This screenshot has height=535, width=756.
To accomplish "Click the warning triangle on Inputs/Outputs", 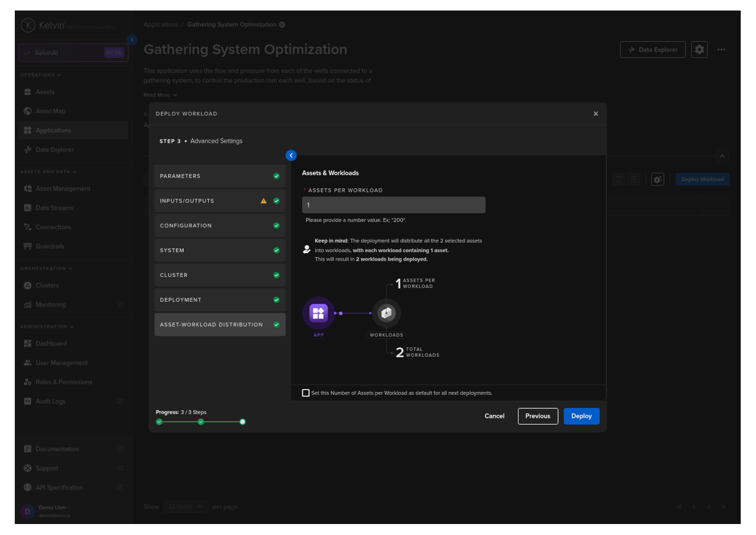I will click(x=263, y=201).
